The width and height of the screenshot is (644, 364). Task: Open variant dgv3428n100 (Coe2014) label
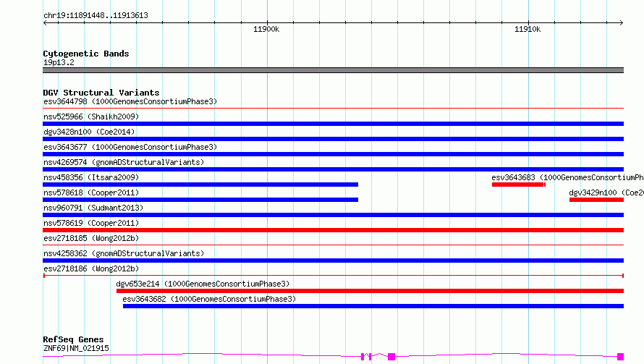pos(89,132)
